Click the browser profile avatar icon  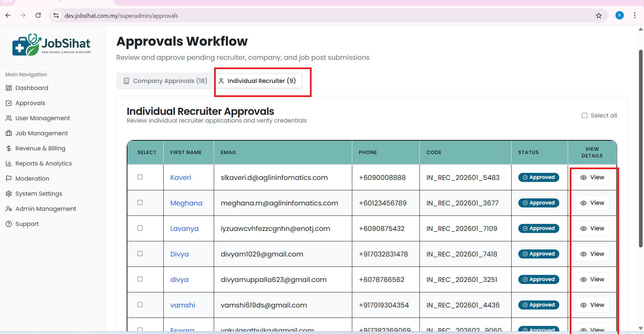click(x=619, y=15)
